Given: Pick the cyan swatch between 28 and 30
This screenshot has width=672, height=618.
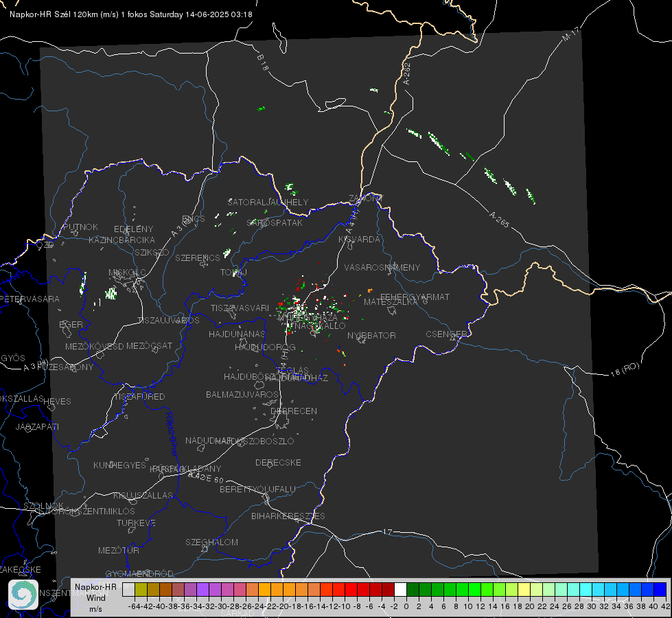Looking at the screenshot, I should click(586, 589).
